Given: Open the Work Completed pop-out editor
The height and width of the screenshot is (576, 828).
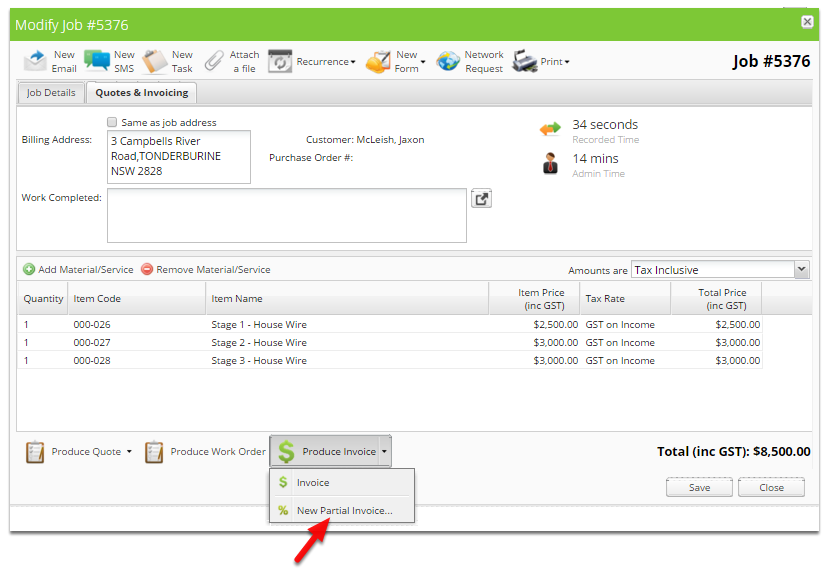Looking at the screenshot, I should click(481, 198).
